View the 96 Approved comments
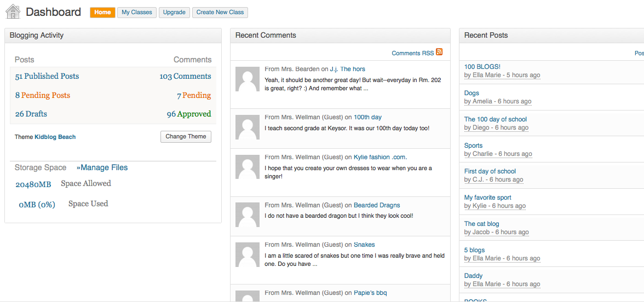The width and height of the screenshot is (644, 302). pos(189,114)
